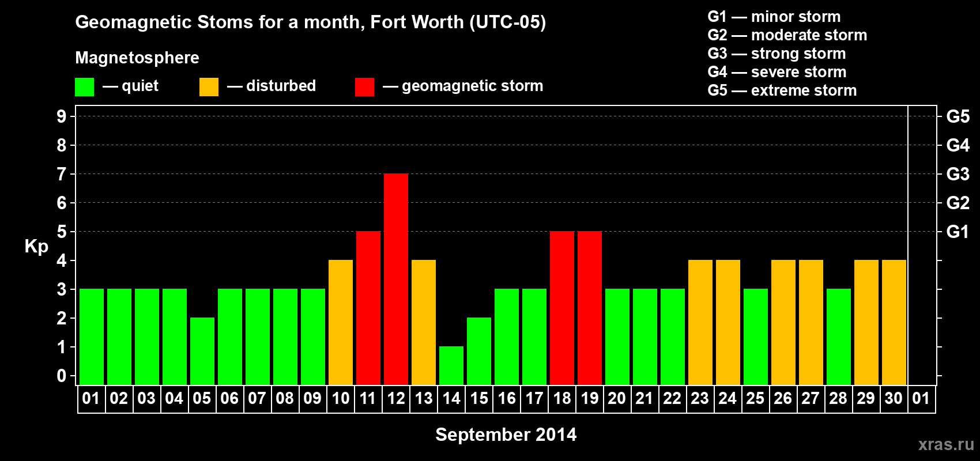Click date label 12 on the axis
980x461 pixels.
click(396, 399)
